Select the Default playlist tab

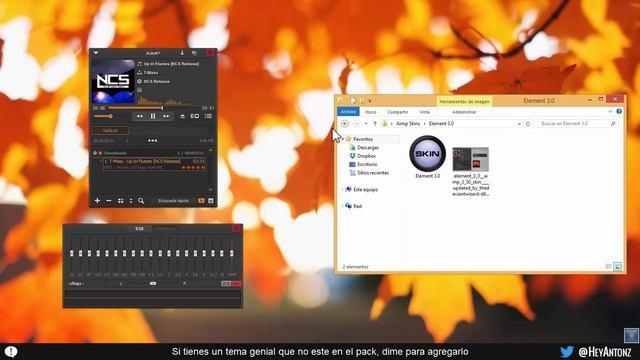coord(110,131)
